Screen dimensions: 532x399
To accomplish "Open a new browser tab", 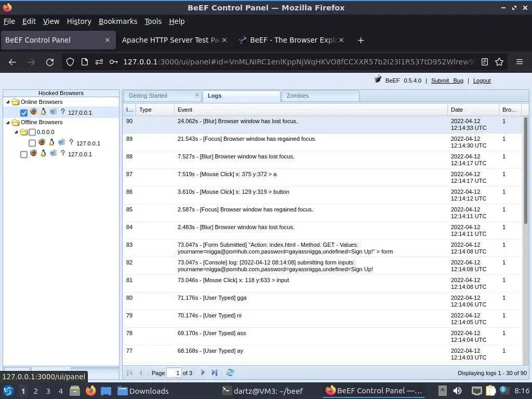I will [361, 41].
